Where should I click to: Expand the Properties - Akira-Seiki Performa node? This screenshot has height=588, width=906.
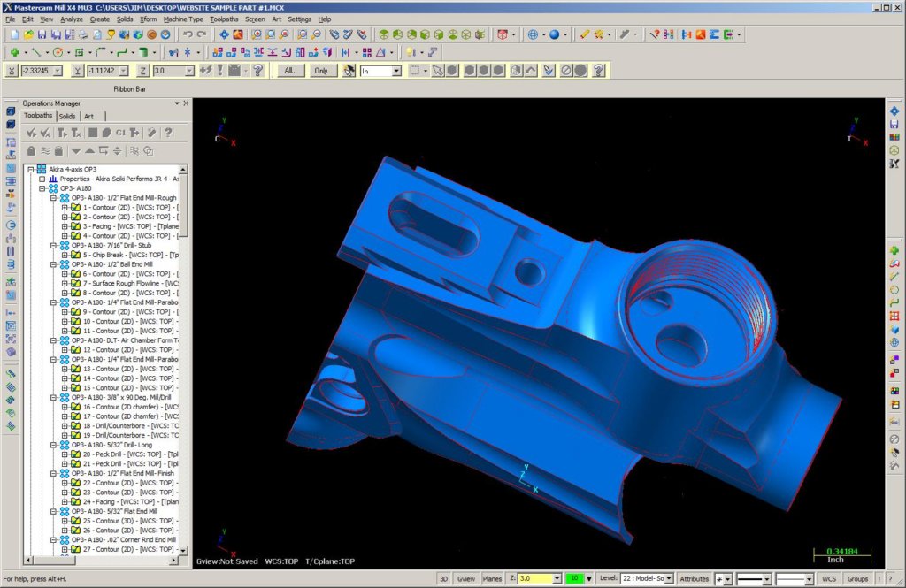click(x=42, y=179)
